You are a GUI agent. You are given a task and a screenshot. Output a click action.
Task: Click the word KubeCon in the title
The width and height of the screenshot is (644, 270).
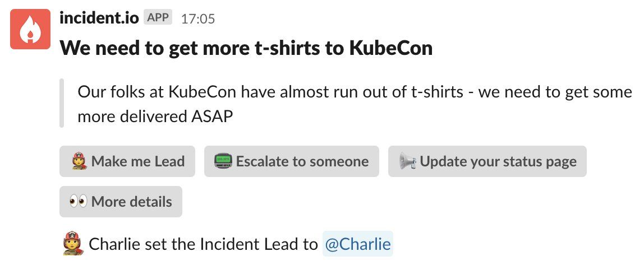[x=391, y=48]
